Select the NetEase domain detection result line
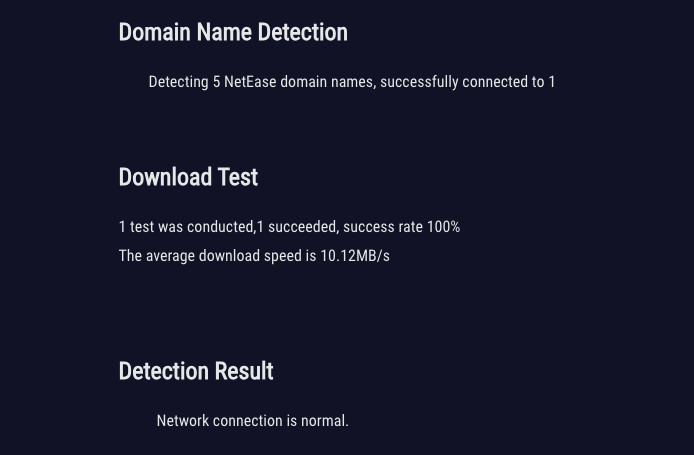 pos(351,82)
